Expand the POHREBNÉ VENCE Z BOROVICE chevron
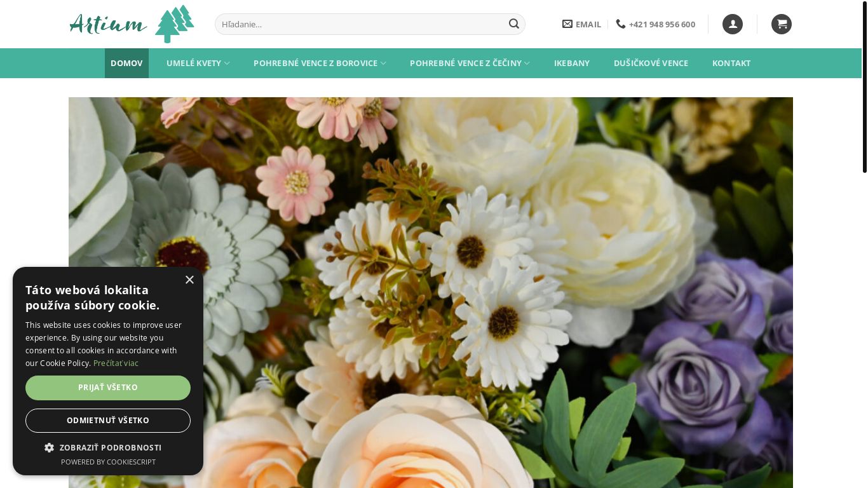Viewport: 868px width, 488px height. pyautogui.click(x=383, y=64)
